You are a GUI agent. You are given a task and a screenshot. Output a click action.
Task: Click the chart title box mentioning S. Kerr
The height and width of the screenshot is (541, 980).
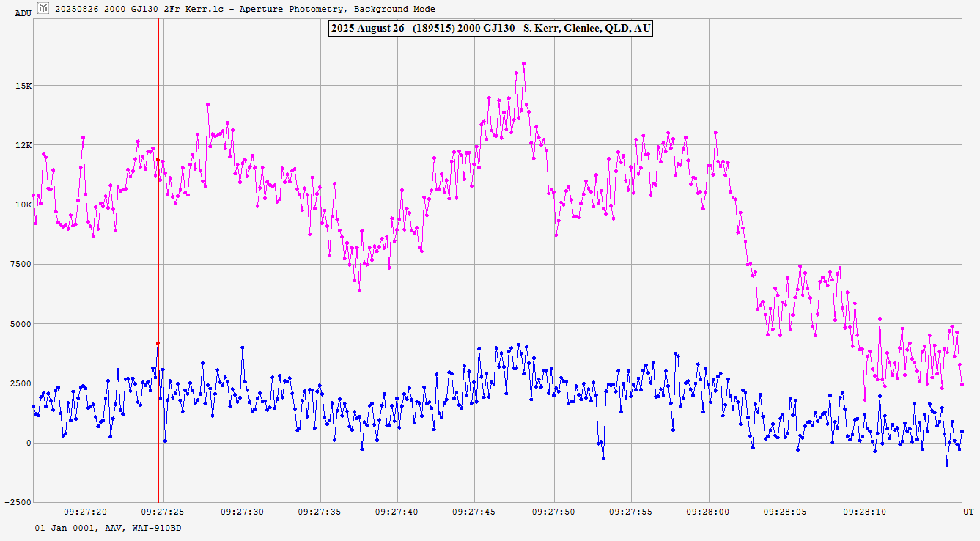tap(490, 29)
